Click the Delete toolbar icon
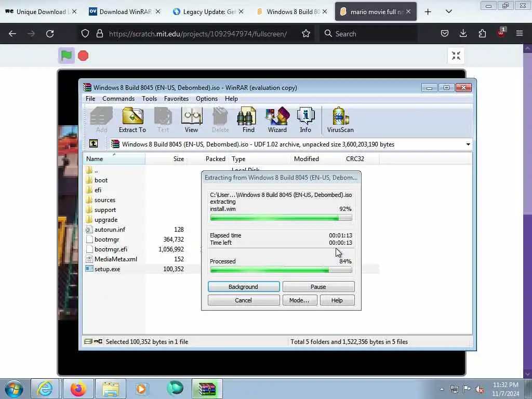Viewport: 532px width, 399px height. (x=220, y=120)
